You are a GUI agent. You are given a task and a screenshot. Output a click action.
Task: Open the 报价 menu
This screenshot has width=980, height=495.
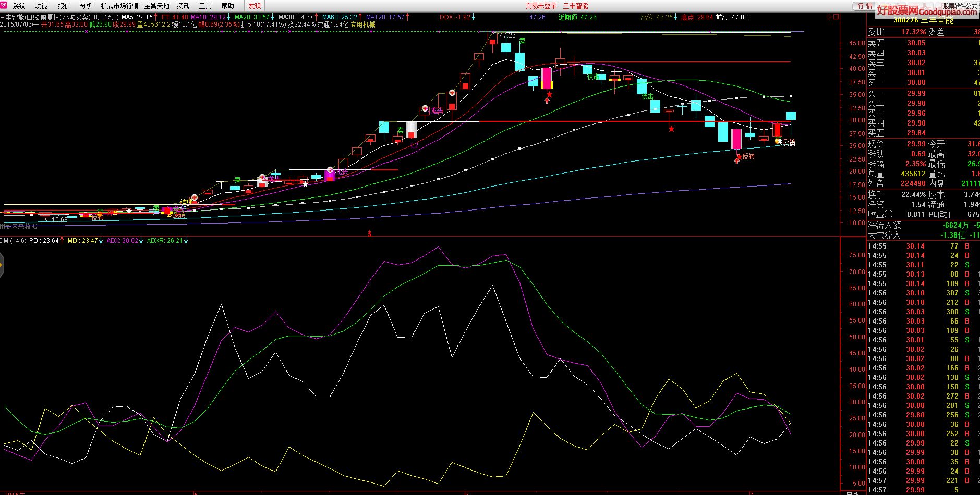[64, 6]
